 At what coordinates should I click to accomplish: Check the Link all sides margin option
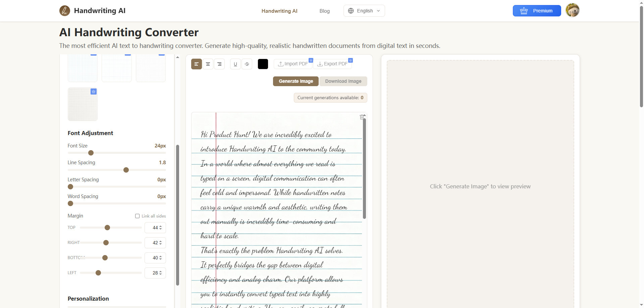click(137, 216)
